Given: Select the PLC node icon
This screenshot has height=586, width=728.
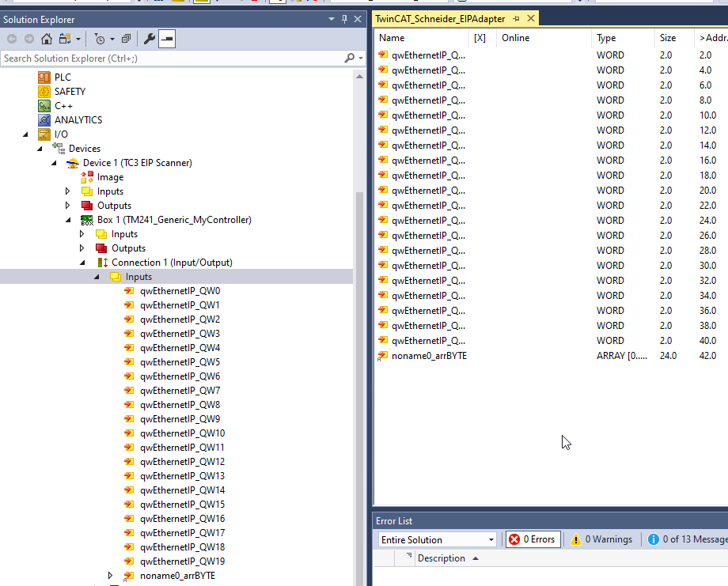Looking at the screenshot, I should (x=44, y=77).
